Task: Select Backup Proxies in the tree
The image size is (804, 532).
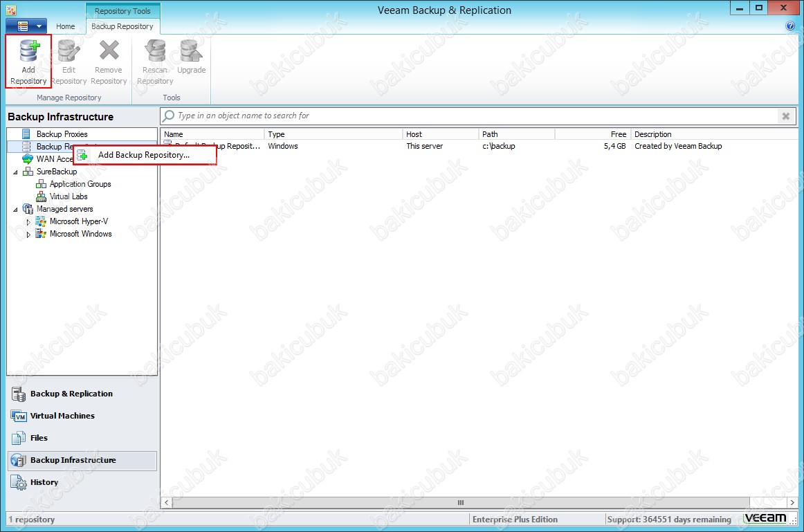Action: pos(62,134)
